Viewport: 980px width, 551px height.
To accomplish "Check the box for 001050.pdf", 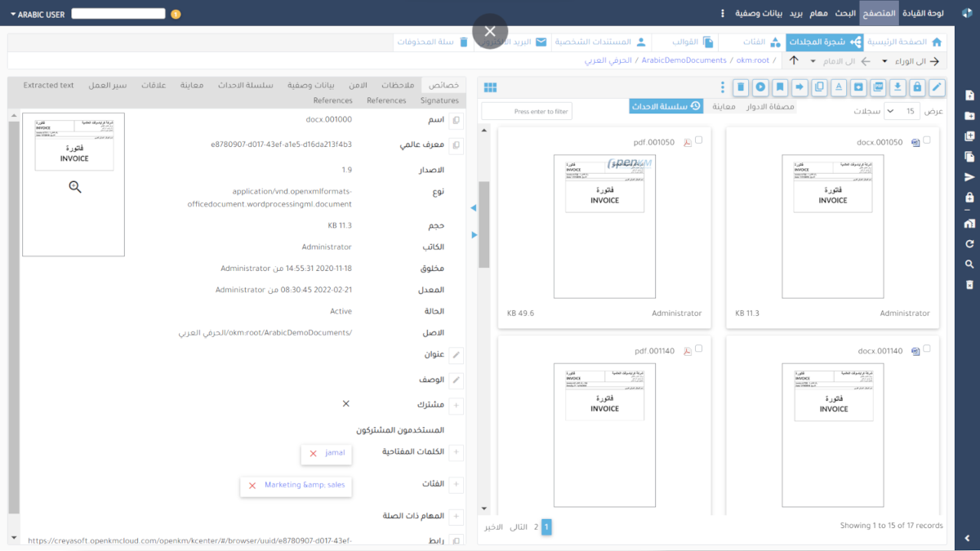I will click(698, 140).
